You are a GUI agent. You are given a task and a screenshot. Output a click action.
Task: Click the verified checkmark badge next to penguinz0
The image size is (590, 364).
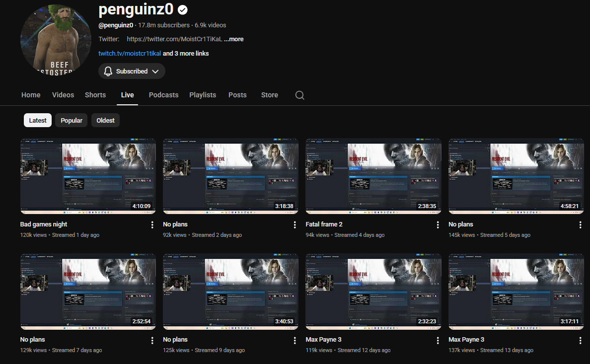tap(182, 10)
